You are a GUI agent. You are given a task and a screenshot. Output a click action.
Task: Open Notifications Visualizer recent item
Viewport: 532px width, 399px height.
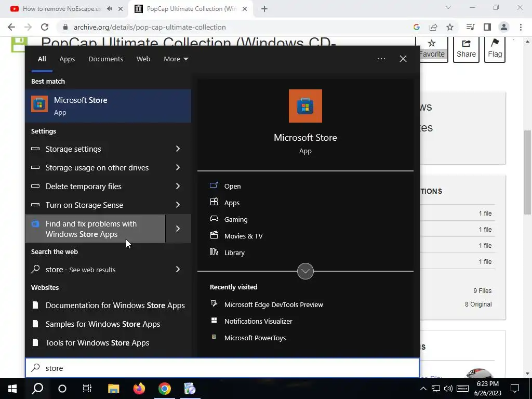[258, 321]
